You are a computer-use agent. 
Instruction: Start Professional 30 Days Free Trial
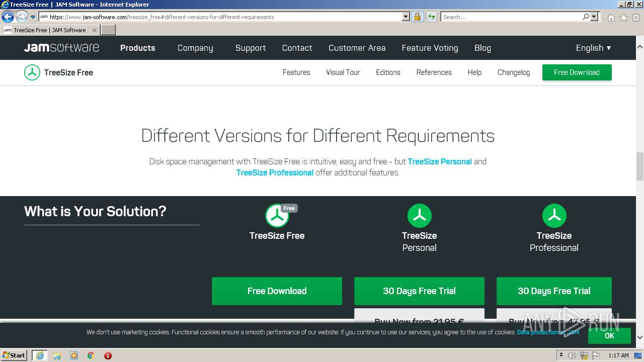tap(554, 291)
